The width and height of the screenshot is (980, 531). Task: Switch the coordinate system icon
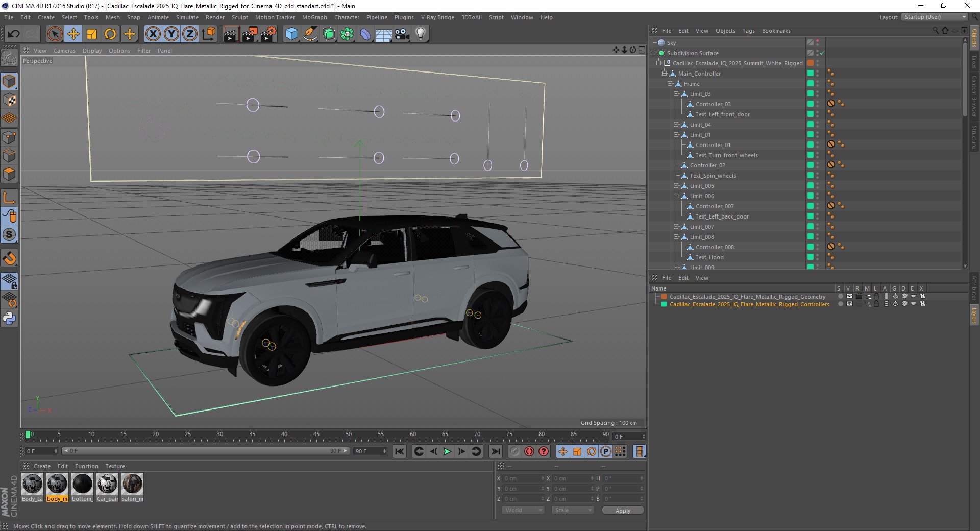208,34
